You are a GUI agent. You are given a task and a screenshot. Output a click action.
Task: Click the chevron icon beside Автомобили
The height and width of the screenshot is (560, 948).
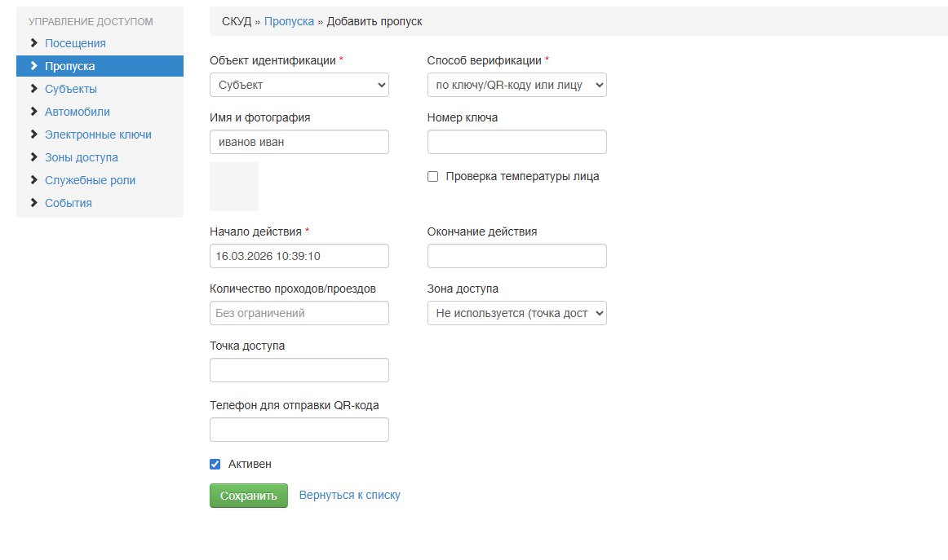point(33,112)
